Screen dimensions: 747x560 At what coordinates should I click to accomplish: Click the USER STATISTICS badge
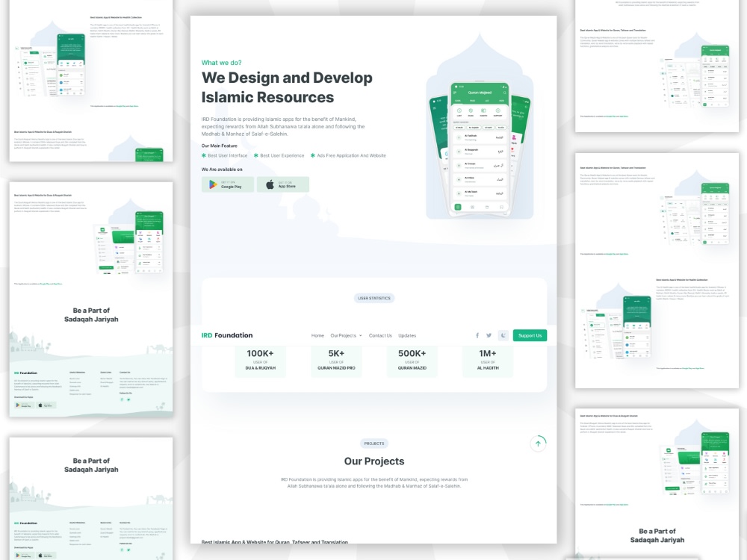click(374, 298)
